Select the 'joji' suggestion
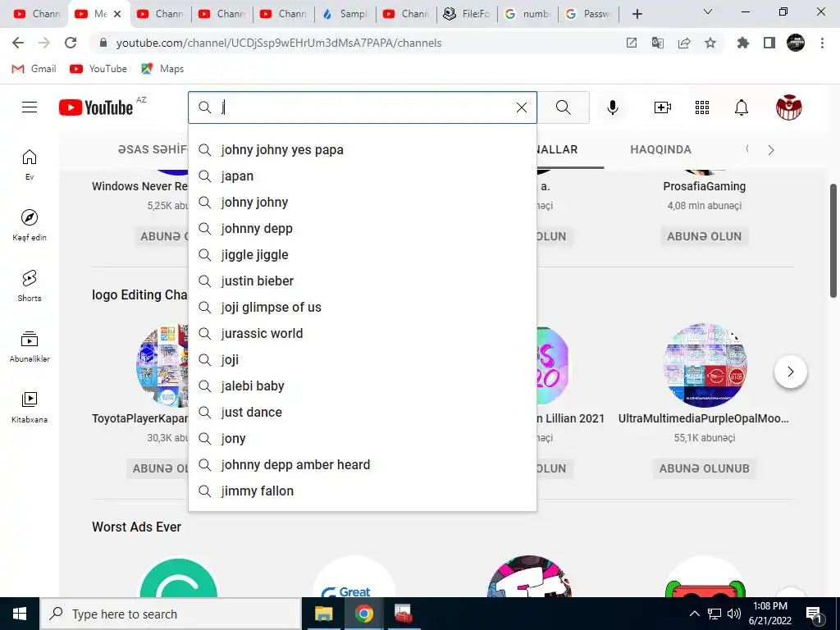The height and width of the screenshot is (630, 840). [x=363, y=360]
